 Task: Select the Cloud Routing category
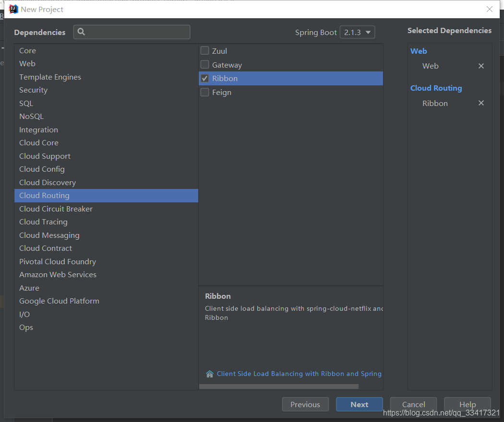(x=106, y=196)
